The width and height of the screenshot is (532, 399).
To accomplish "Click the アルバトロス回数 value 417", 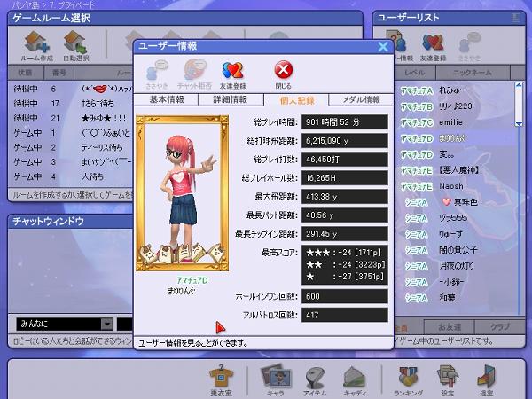I will click(345, 315).
